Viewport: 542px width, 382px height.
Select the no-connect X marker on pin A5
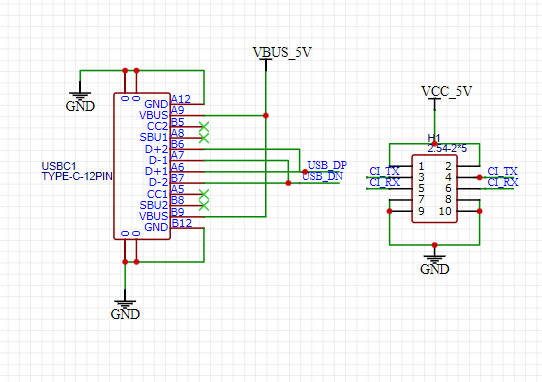tap(204, 194)
